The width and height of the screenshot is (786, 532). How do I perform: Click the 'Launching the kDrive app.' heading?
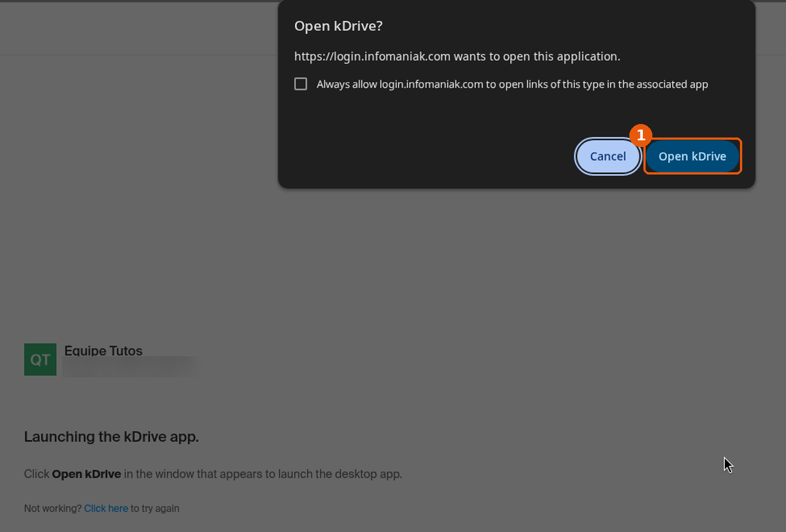[112, 437]
